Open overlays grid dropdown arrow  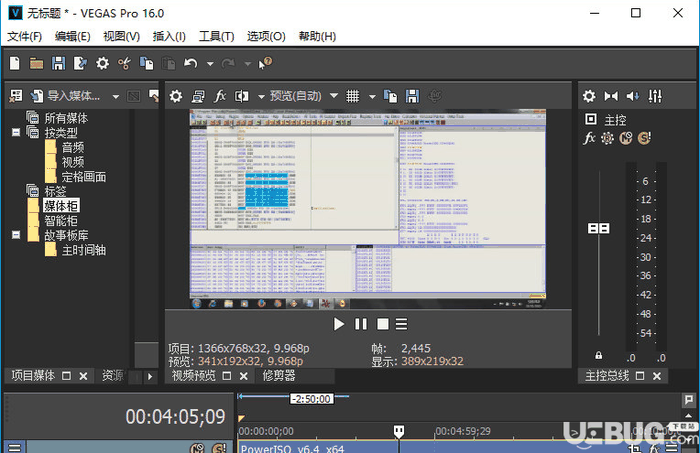tap(372, 96)
